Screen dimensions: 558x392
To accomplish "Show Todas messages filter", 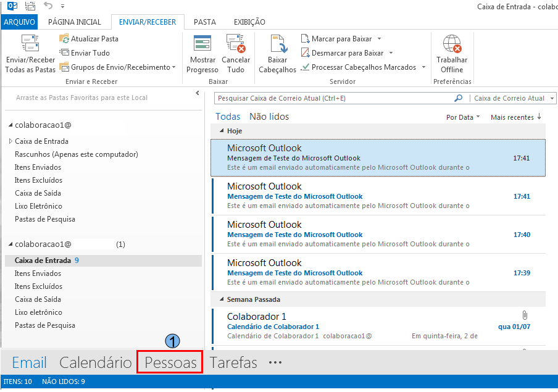I will click(x=228, y=117).
